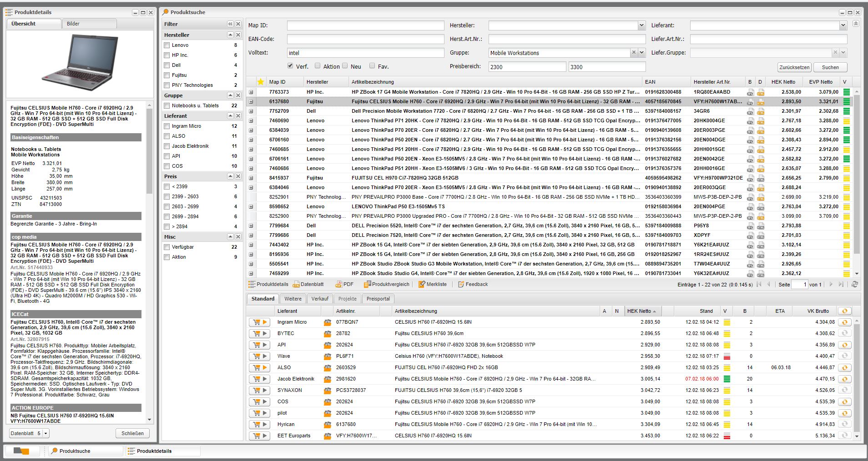868x461 pixels.
Task: Export via the PDF toolbar icon
Action: coord(344,284)
